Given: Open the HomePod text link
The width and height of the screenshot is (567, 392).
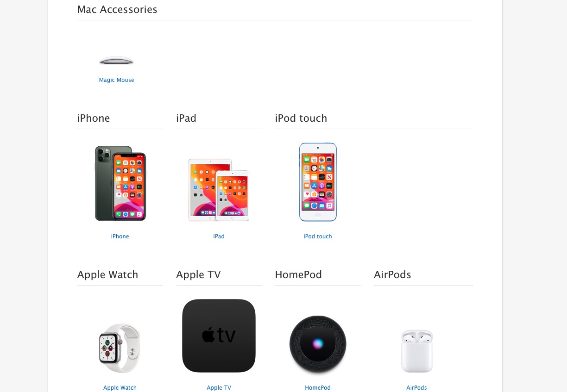Looking at the screenshot, I should tap(318, 388).
